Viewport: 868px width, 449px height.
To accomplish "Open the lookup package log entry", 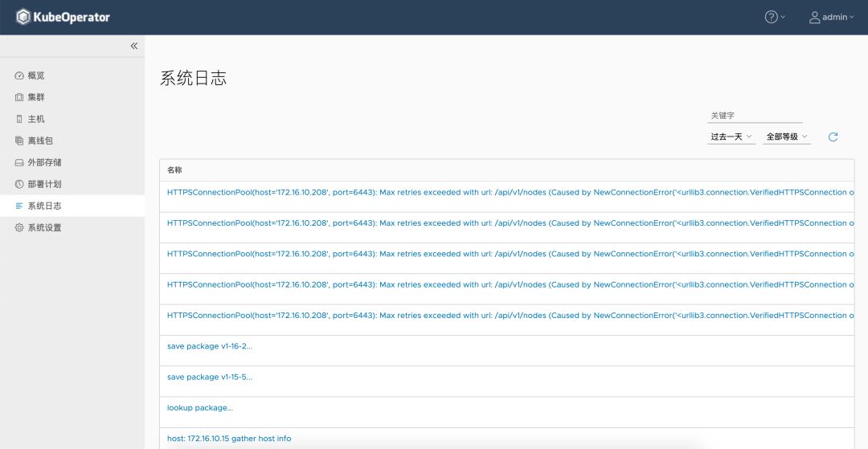I will [x=200, y=408].
